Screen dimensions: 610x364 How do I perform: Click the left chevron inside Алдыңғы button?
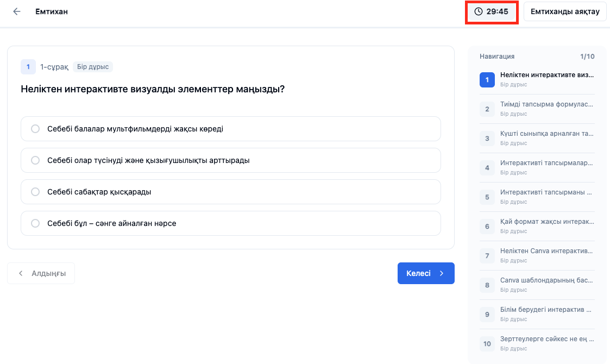(21, 273)
